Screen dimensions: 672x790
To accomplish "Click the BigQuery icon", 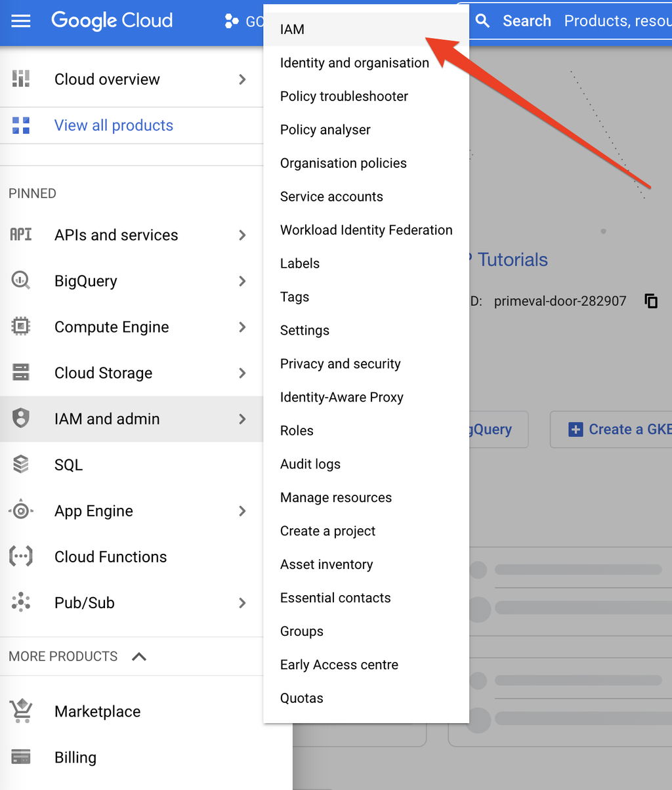I will [21, 281].
